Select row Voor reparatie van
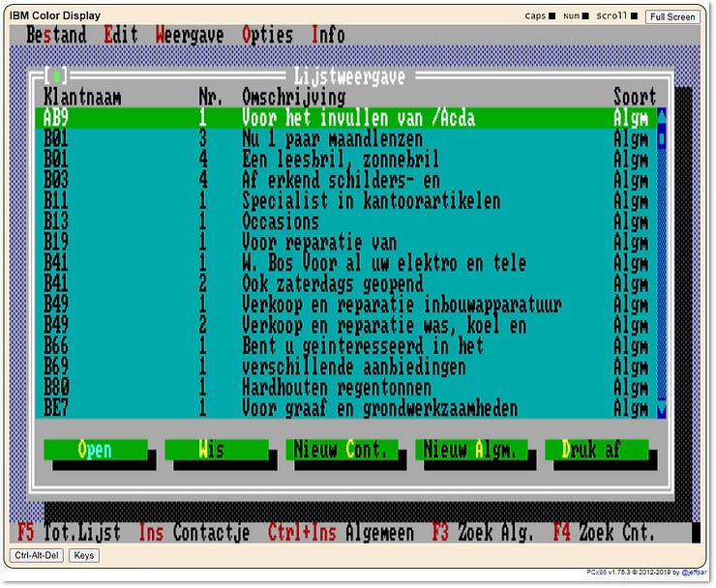Image resolution: width=716 pixels, height=588 pixels. [x=345, y=243]
